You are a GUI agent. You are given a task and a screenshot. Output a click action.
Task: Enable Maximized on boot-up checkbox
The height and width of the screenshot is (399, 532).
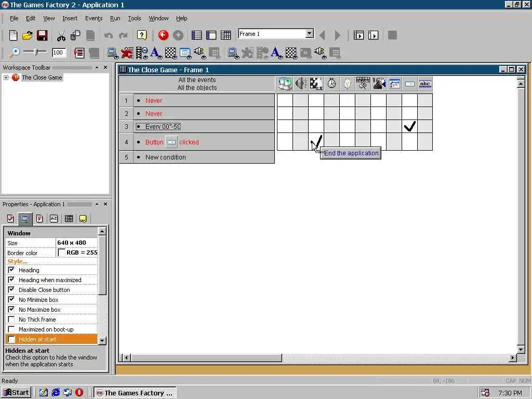click(x=11, y=329)
